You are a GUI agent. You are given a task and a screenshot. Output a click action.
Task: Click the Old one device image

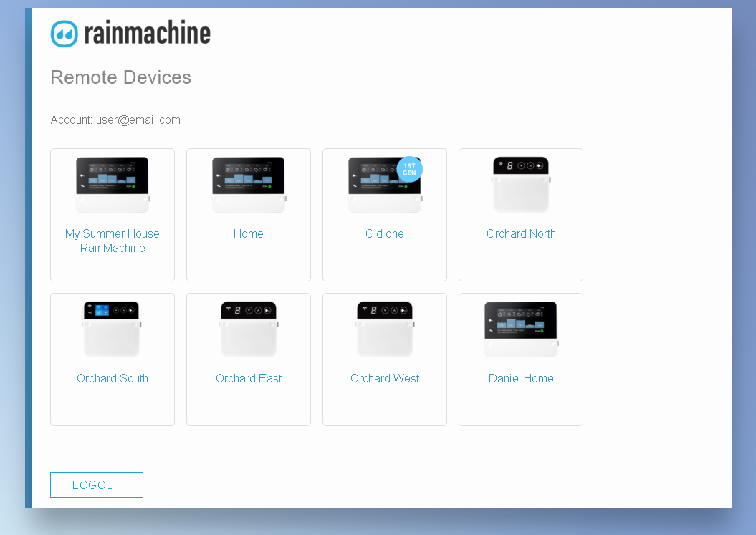click(x=385, y=185)
